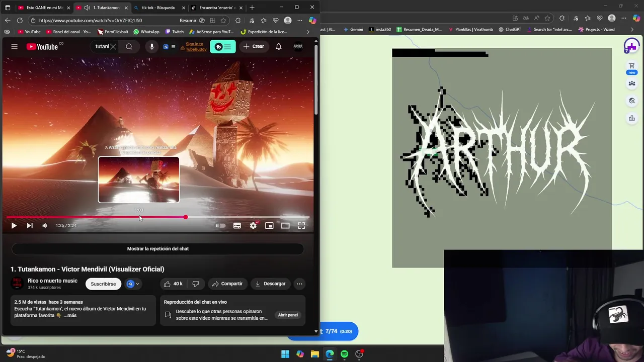Click the YouTube search magnifier button
This screenshot has width=644, height=362.
pyautogui.click(x=129, y=46)
